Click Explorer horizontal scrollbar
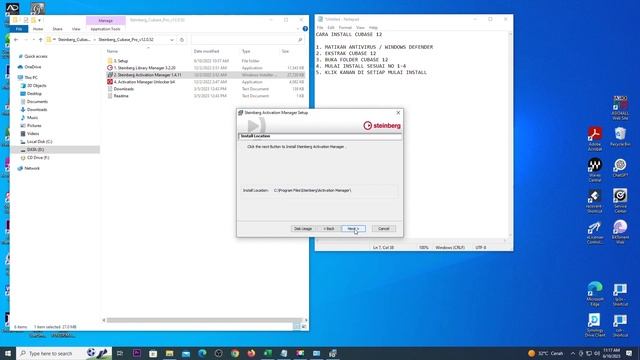The image size is (640, 360). pyautogui.click(x=204, y=320)
